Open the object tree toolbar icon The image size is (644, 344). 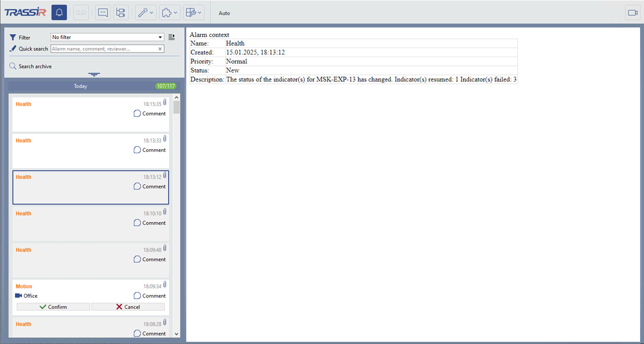click(121, 13)
